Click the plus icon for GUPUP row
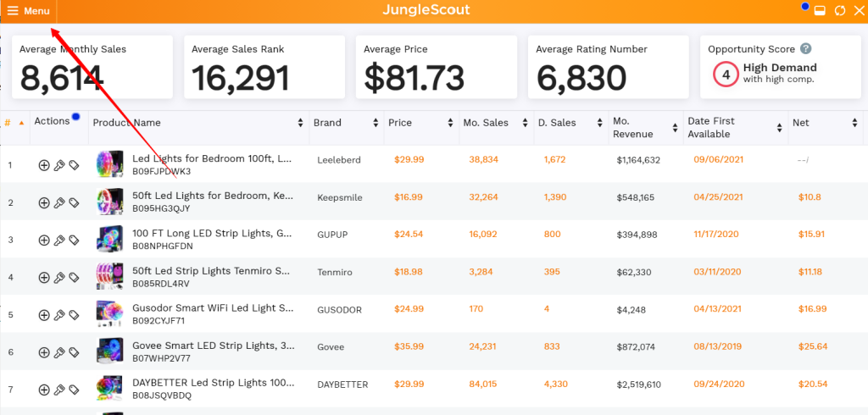This screenshot has height=415, width=868. [x=44, y=240]
